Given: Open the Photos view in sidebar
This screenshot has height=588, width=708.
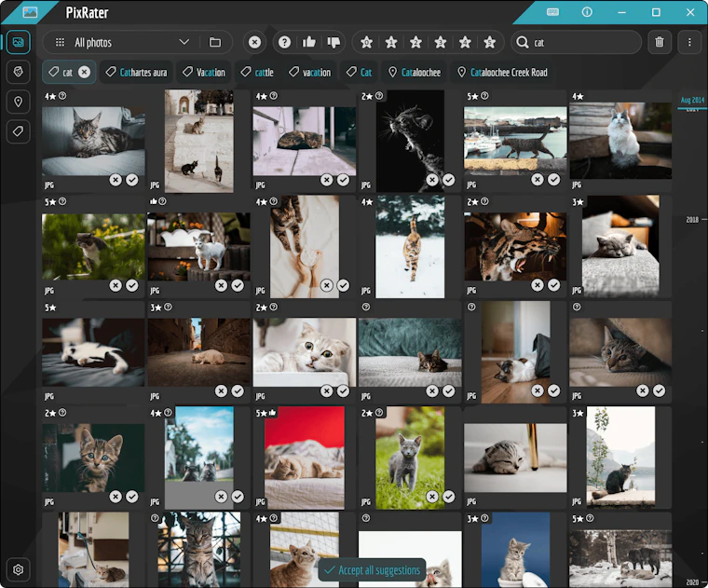Looking at the screenshot, I should [x=18, y=43].
